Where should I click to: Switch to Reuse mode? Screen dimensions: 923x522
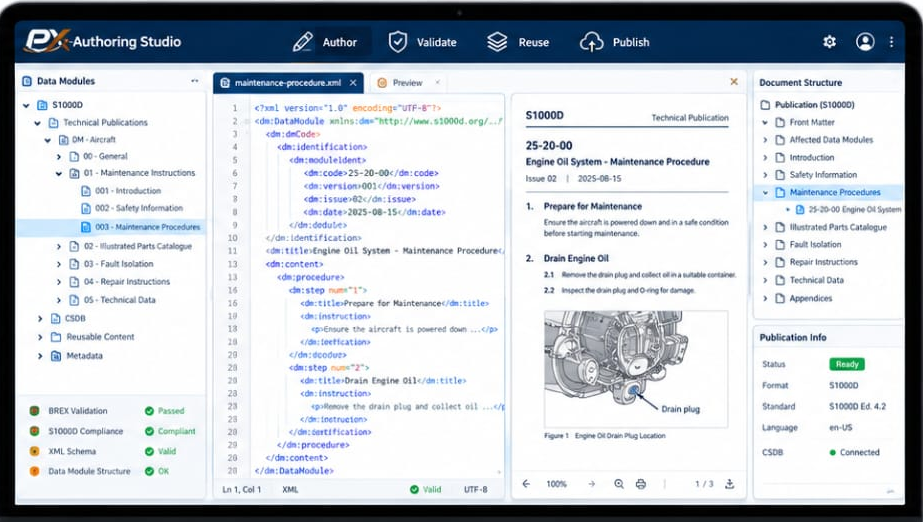[519, 42]
